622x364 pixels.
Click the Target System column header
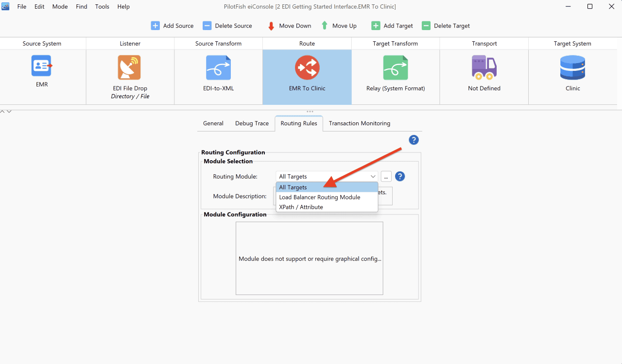pyautogui.click(x=572, y=44)
